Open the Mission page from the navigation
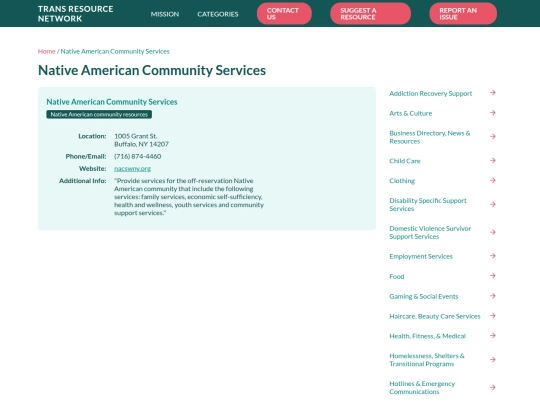This screenshot has height=405, width=540. pos(165,14)
